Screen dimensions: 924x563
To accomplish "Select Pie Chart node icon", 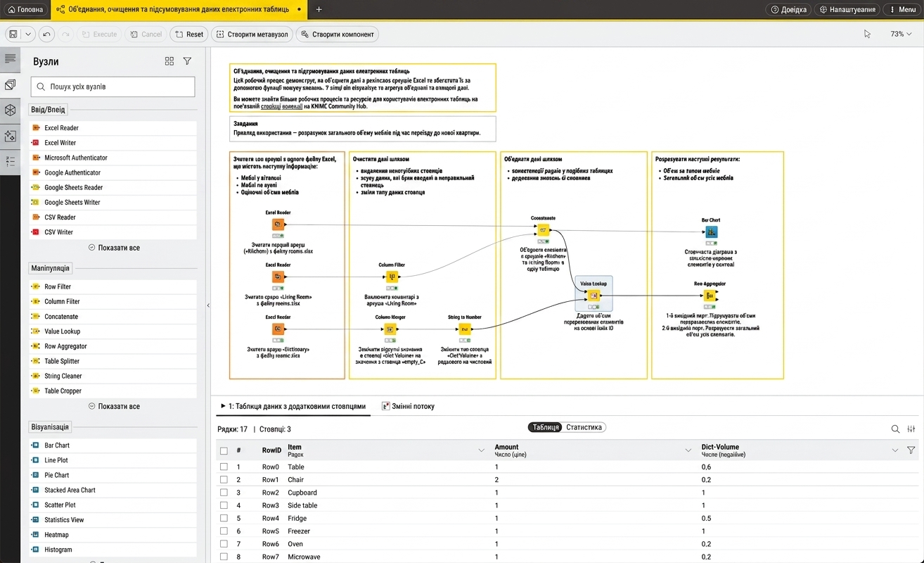I will click(x=37, y=475).
